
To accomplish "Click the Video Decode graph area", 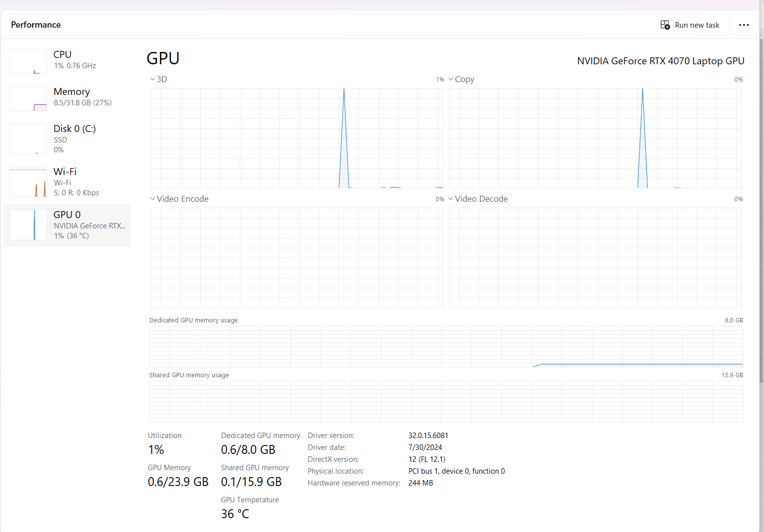I will [595, 258].
